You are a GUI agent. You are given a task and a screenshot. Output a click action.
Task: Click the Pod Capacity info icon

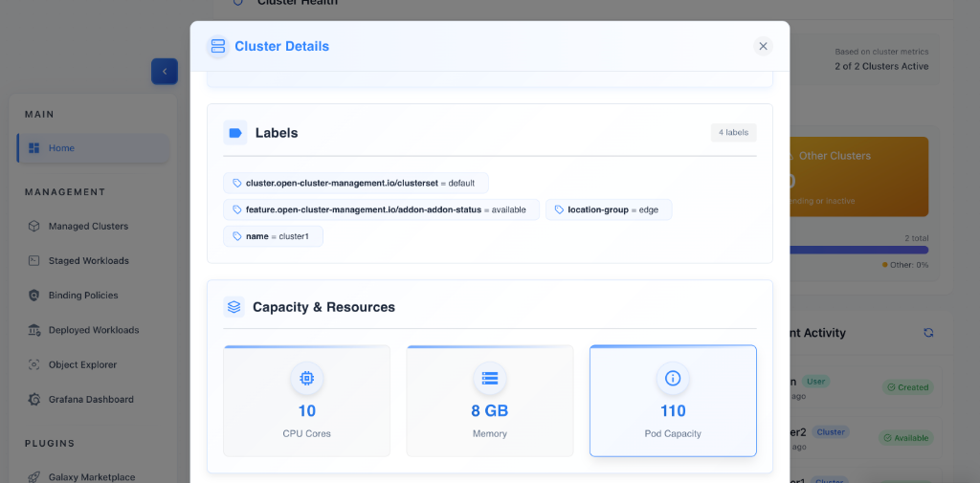(673, 379)
